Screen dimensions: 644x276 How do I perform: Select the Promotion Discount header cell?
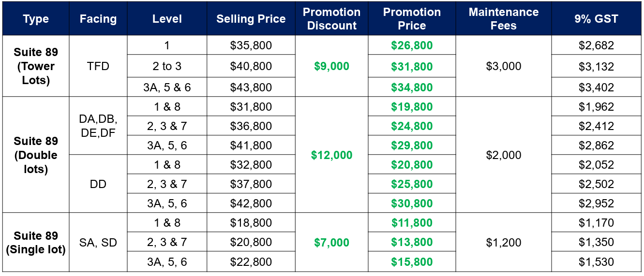tap(331, 19)
